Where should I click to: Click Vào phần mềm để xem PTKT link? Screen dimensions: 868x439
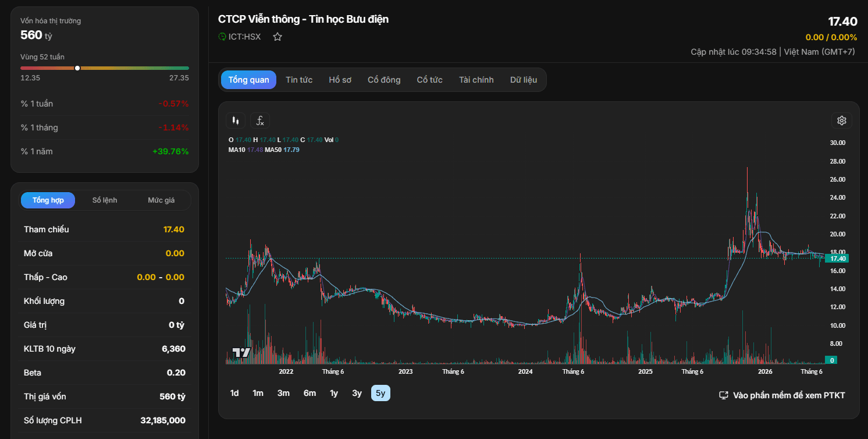[789, 395]
